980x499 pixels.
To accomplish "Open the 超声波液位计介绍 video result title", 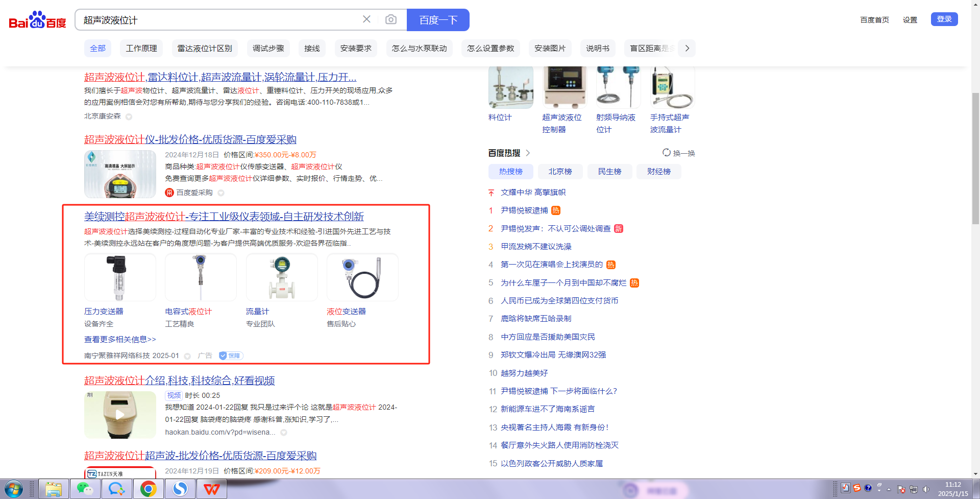I will click(180, 381).
